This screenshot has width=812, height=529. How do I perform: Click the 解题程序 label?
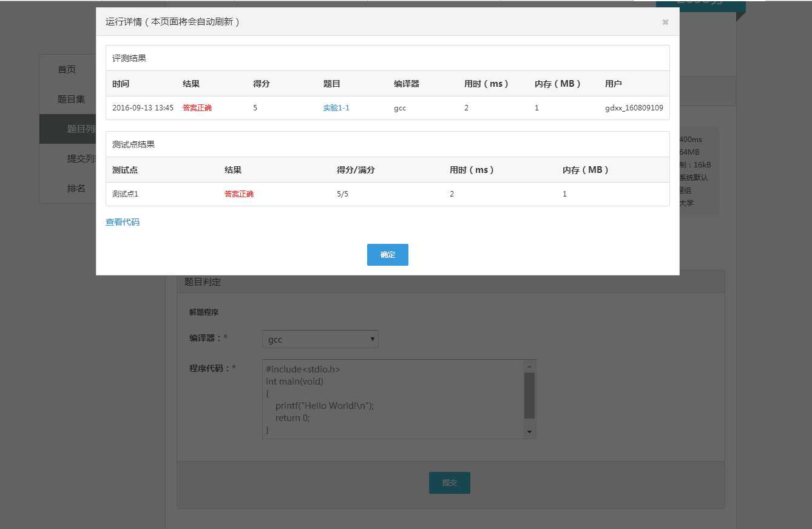pos(204,312)
